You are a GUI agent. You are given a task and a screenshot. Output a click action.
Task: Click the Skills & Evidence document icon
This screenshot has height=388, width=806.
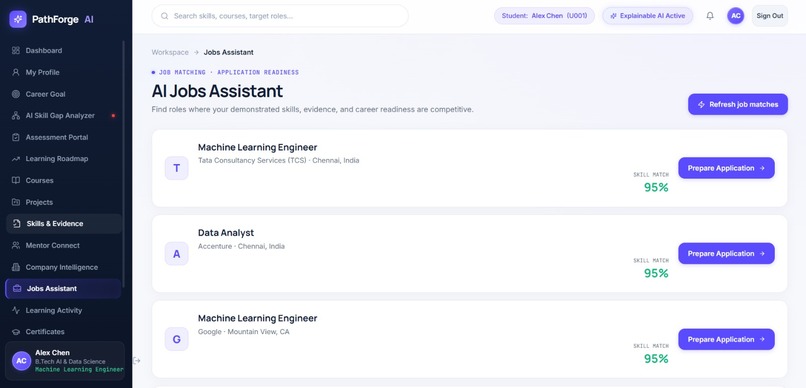17,224
